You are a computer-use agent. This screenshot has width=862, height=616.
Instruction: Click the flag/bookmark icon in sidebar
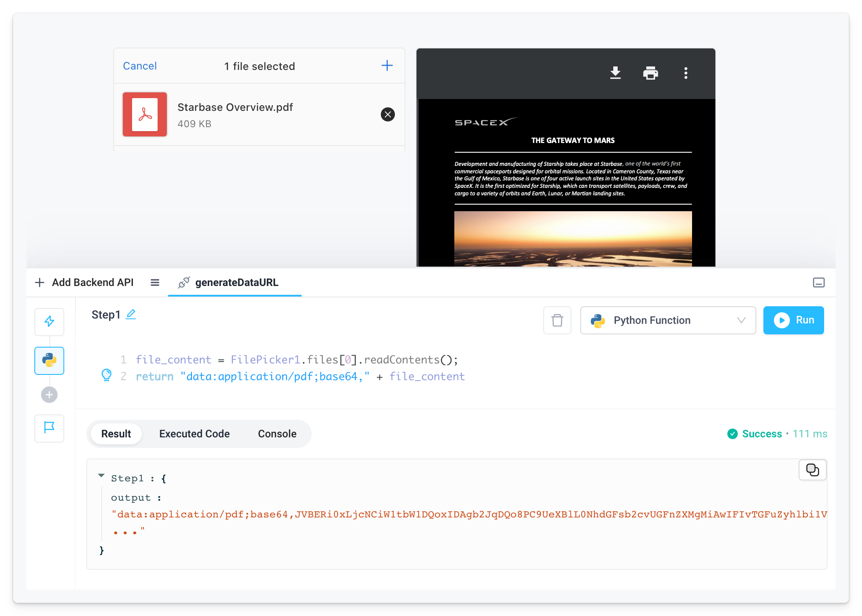coord(50,427)
